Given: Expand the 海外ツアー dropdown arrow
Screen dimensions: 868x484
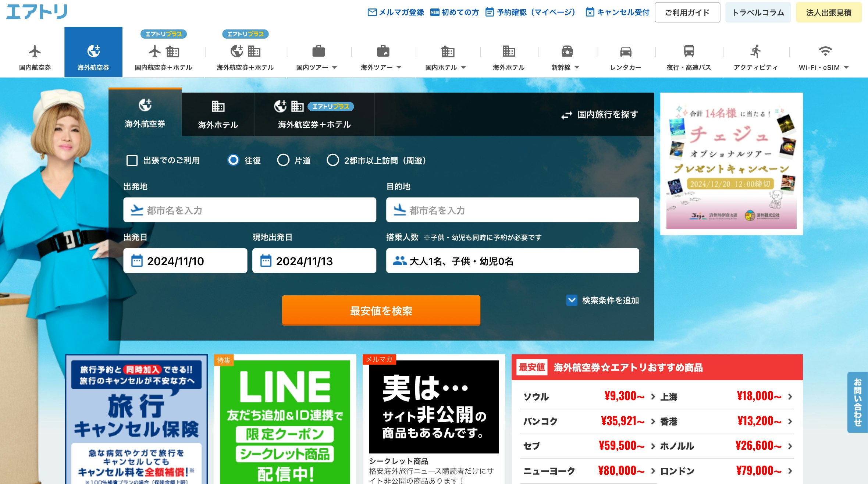Looking at the screenshot, I should [x=399, y=68].
